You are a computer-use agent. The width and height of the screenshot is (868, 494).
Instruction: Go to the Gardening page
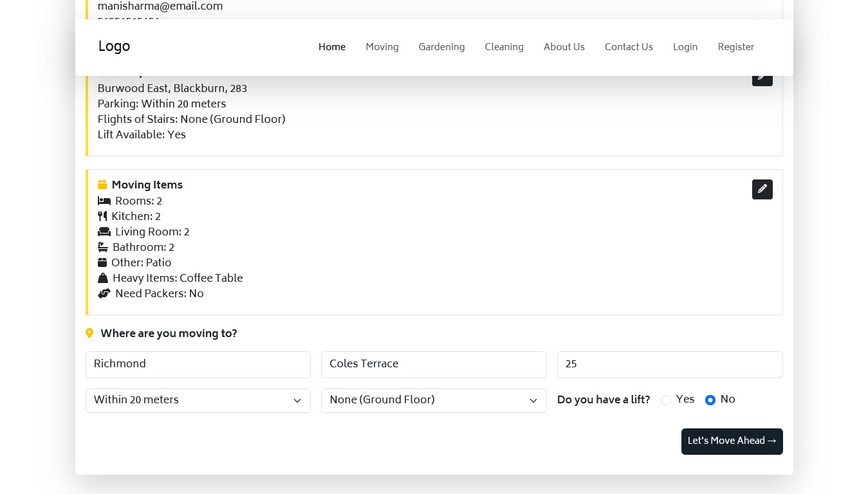point(441,47)
